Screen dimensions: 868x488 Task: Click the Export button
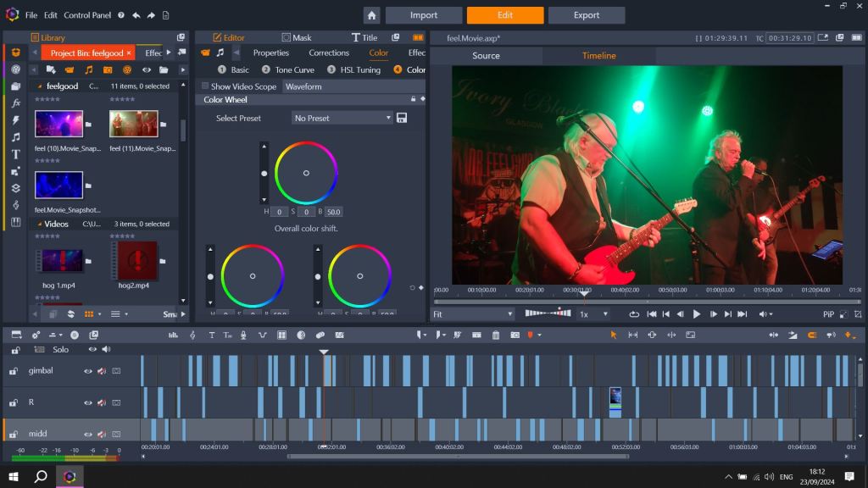[x=587, y=15]
